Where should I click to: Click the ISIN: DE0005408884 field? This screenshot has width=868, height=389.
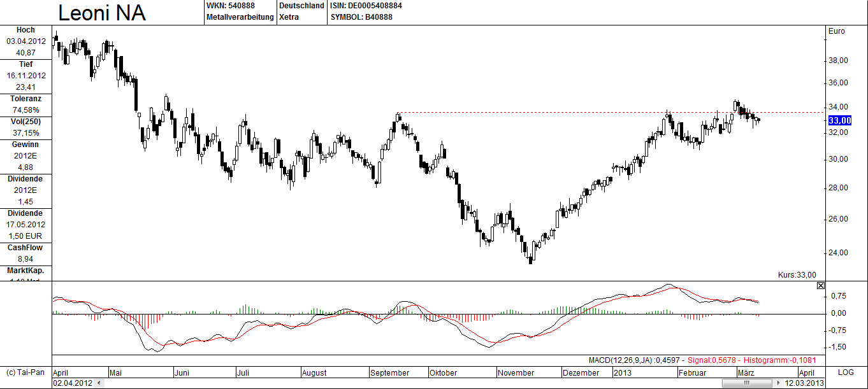click(x=366, y=6)
